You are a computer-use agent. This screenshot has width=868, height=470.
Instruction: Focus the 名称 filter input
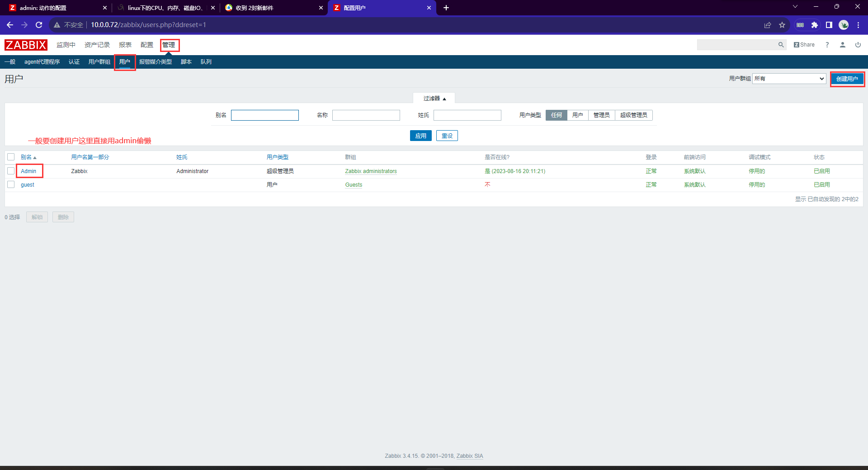366,115
